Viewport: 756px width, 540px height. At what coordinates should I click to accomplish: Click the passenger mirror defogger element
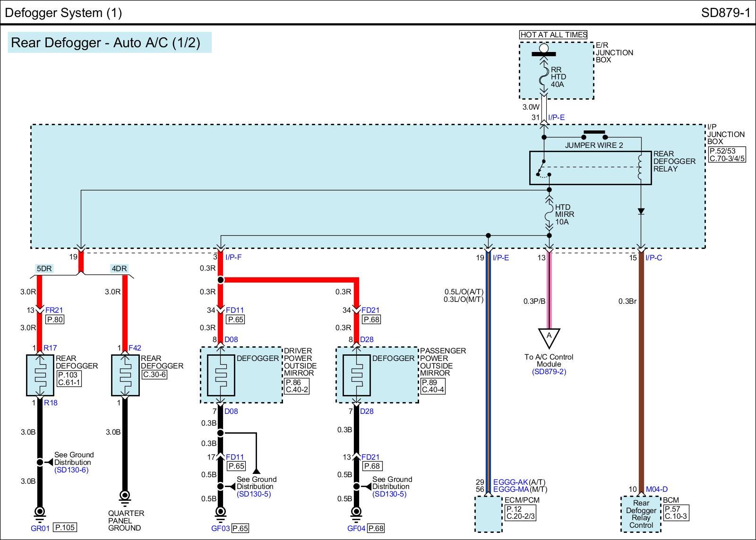click(x=356, y=376)
